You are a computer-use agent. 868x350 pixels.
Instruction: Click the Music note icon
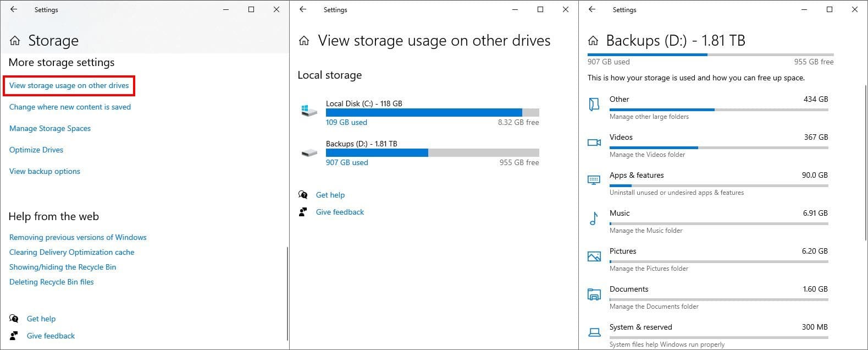(594, 218)
